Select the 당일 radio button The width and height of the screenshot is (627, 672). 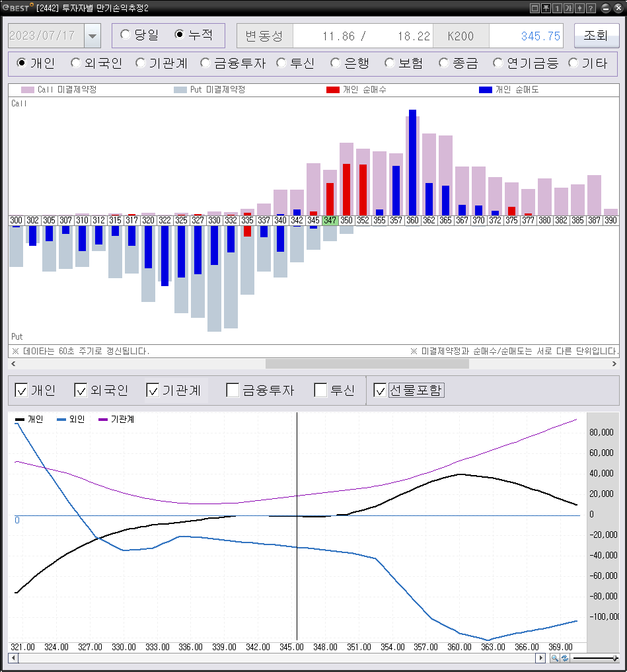pos(125,34)
